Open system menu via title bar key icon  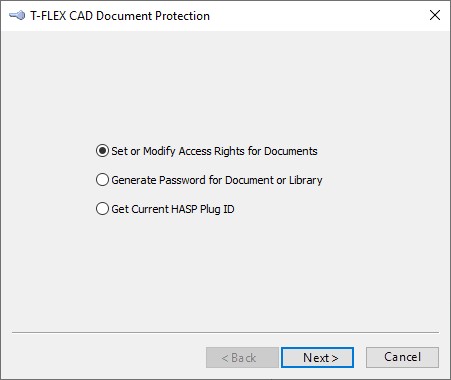tap(17, 16)
